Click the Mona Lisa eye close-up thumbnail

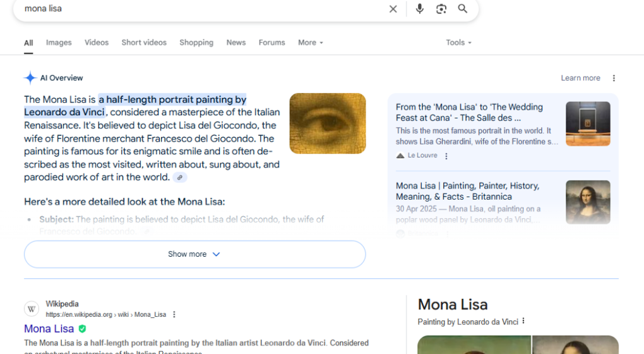[327, 123]
